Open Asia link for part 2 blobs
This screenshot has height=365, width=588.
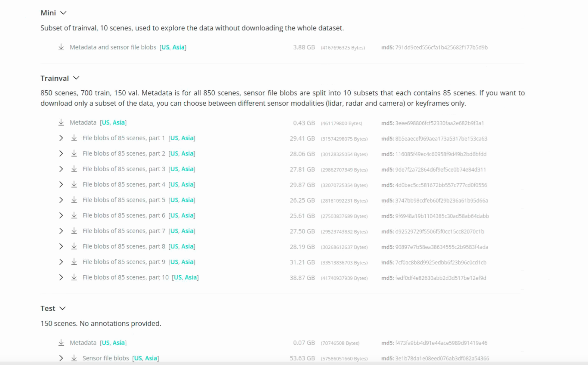click(187, 154)
